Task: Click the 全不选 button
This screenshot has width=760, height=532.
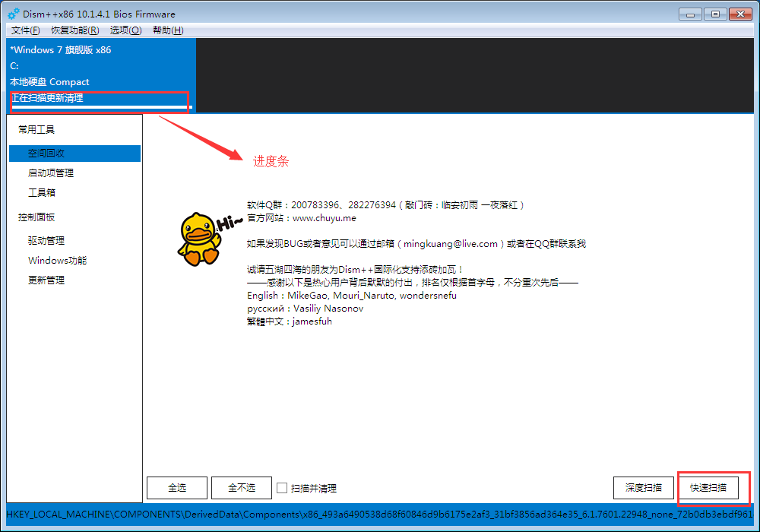Action: click(242, 487)
